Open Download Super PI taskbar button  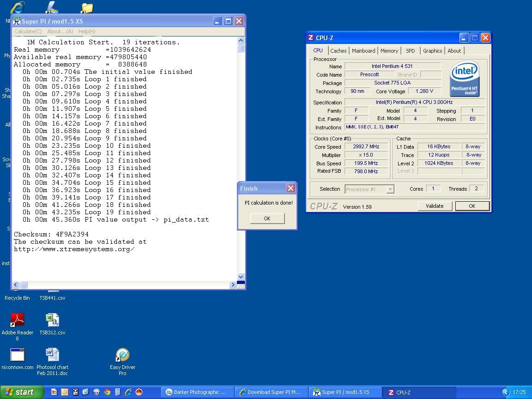[271, 392]
